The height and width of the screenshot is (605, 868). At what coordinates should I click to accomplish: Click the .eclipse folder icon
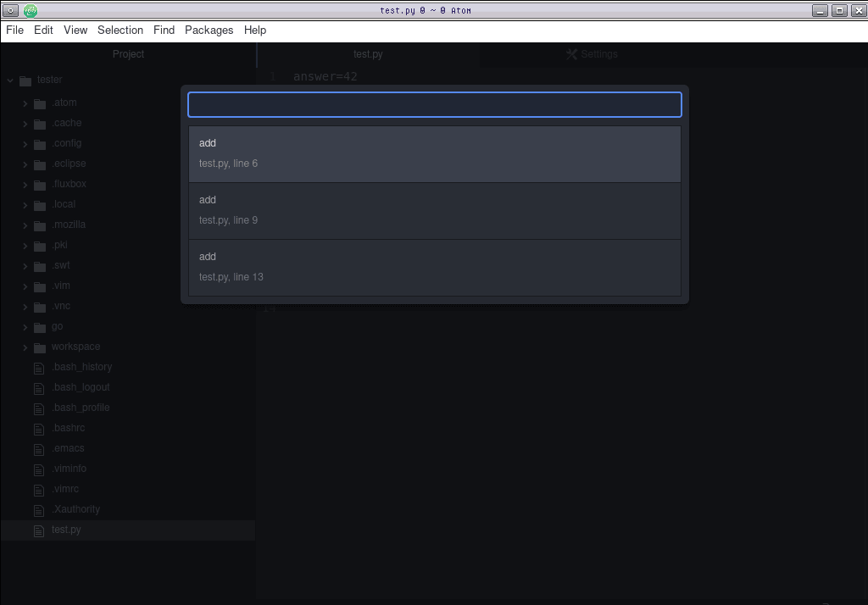[x=40, y=164]
